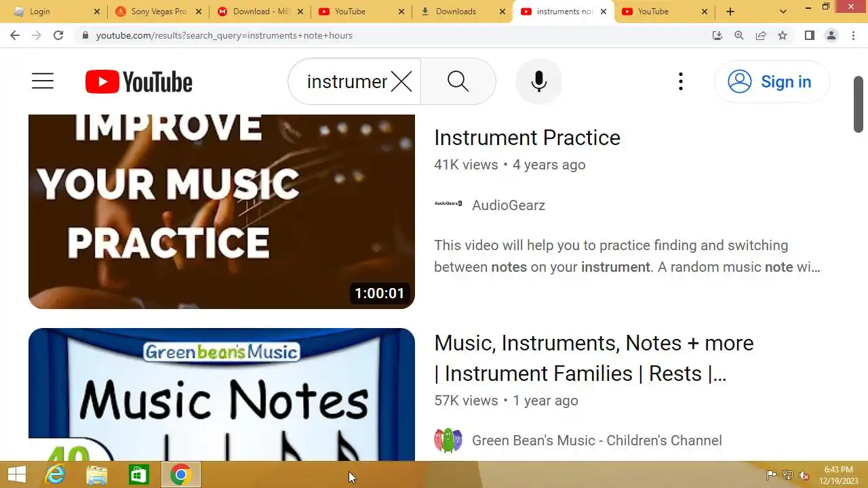The height and width of the screenshot is (488, 868).
Task: Share this page icon
Action: 761,35
